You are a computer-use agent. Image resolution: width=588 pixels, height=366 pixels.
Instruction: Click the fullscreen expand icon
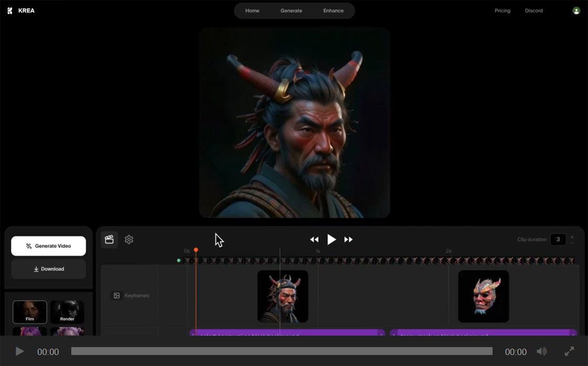569,351
